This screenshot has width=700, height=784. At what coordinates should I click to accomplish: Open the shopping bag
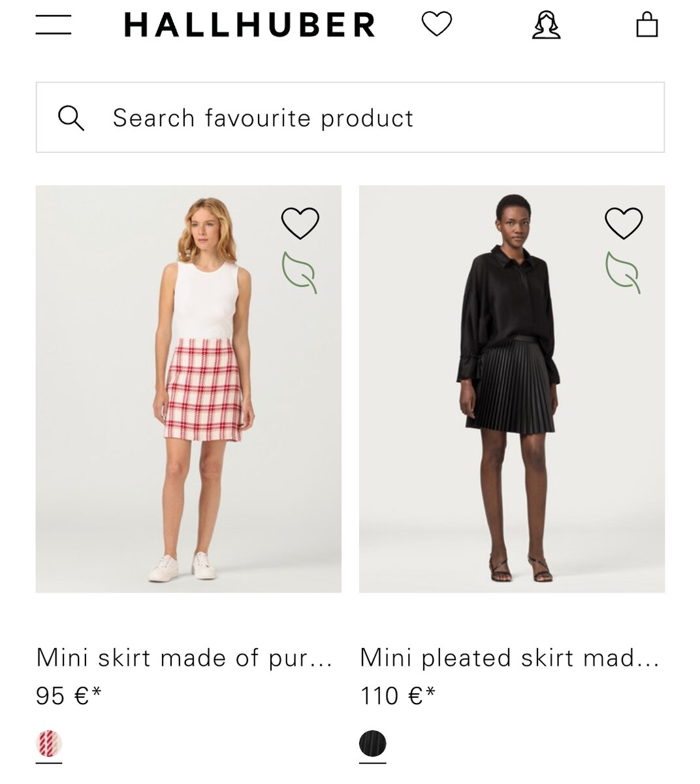646,25
